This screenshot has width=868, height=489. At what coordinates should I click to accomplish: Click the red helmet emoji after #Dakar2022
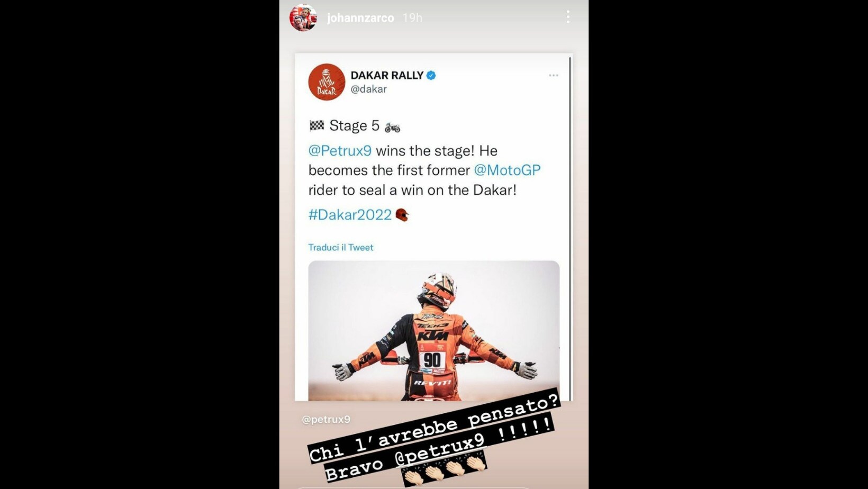coord(402,215)
